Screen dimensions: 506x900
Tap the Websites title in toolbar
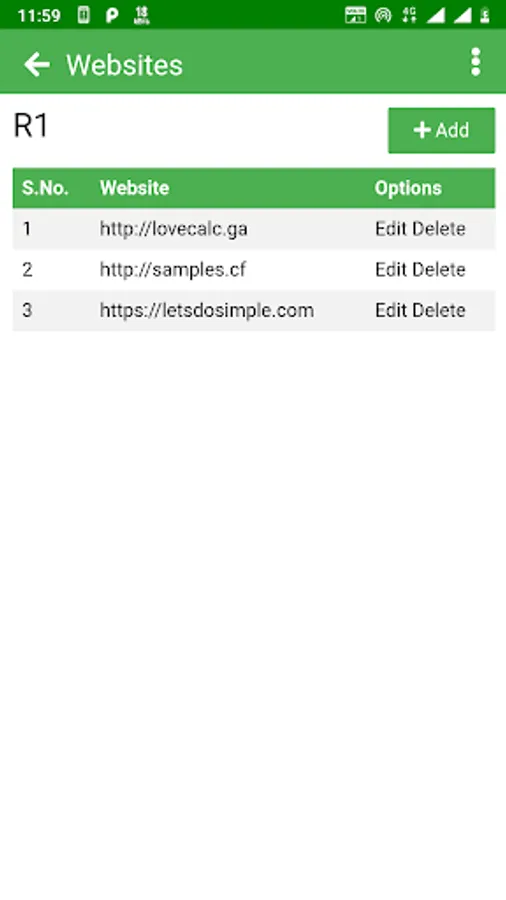coord(124,65)
